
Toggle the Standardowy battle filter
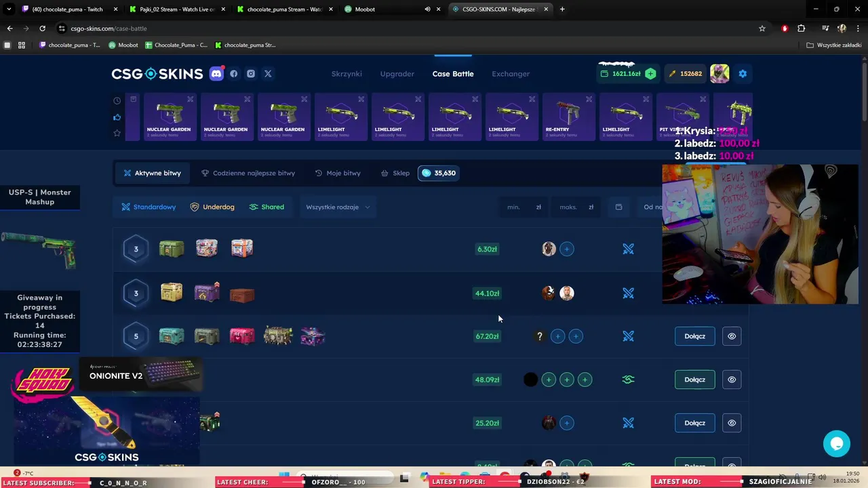(x=149, y=207)
